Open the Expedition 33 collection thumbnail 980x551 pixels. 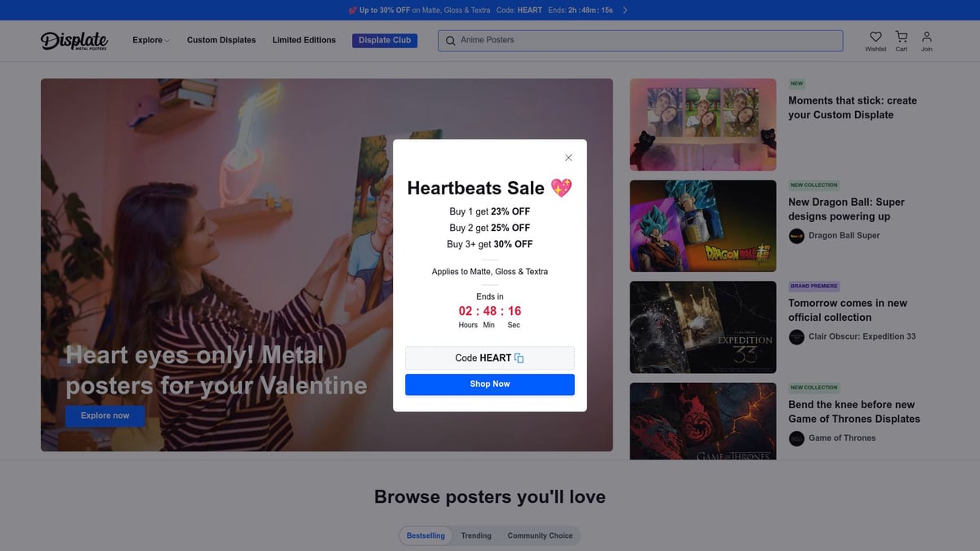pyautogui.click(x=702, y=327)
